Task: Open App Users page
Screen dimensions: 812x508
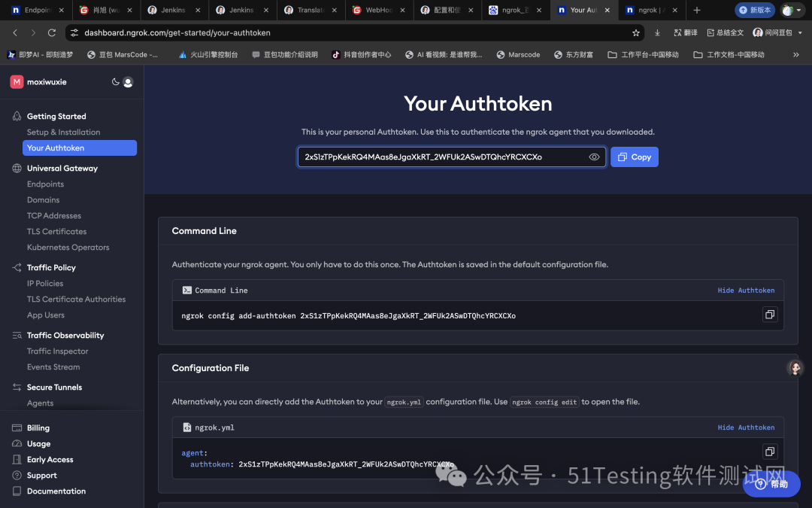Action: [46, 315]
